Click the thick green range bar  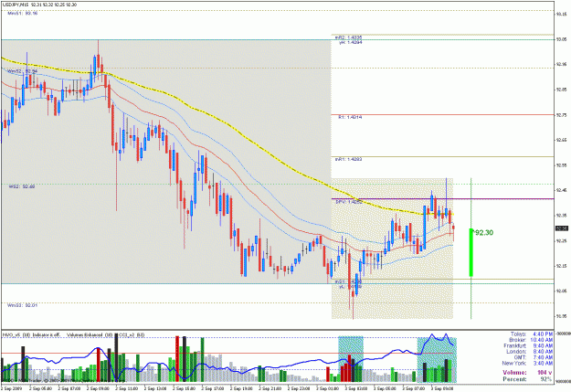471,252
